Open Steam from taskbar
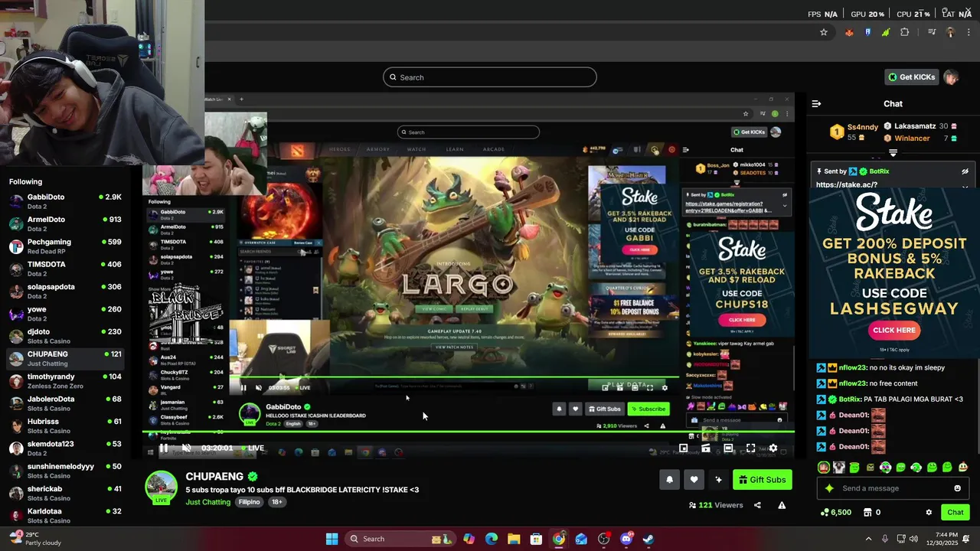Screen dimensions: 980x551 point(648,539)
